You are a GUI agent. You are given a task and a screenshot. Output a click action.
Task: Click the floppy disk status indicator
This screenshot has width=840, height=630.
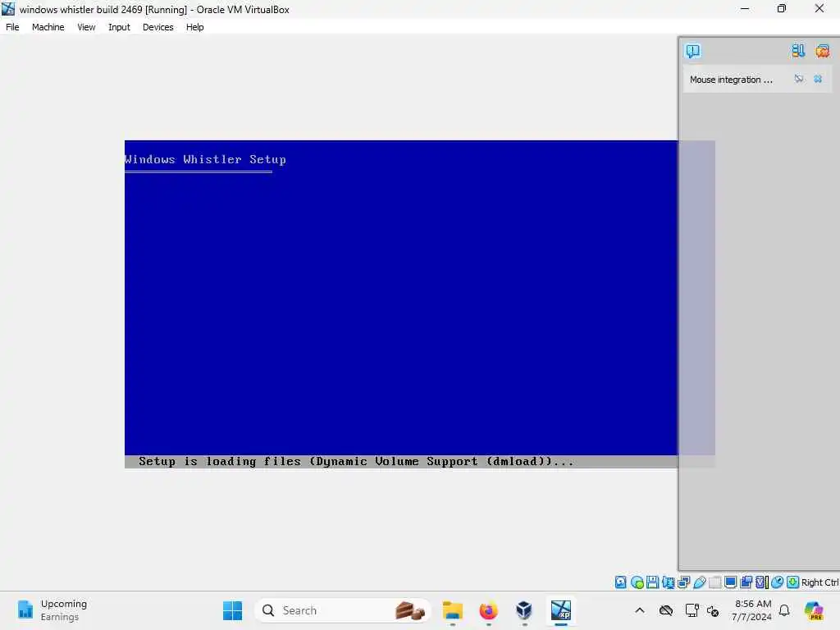click(652, 582)
